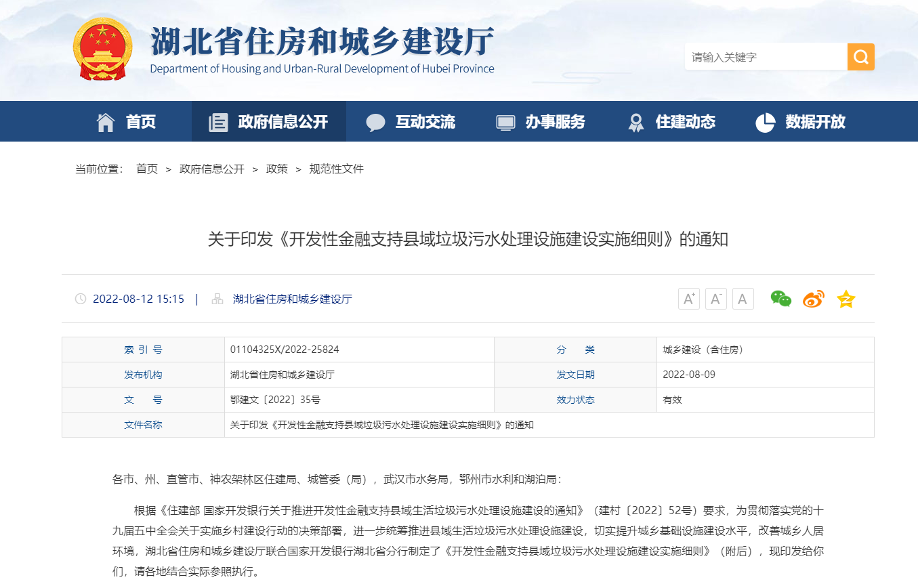Image resolution: width=918 pixels, height=588 pixels.
Task: Increase font size with A+ button
Action: pos(689,299)
